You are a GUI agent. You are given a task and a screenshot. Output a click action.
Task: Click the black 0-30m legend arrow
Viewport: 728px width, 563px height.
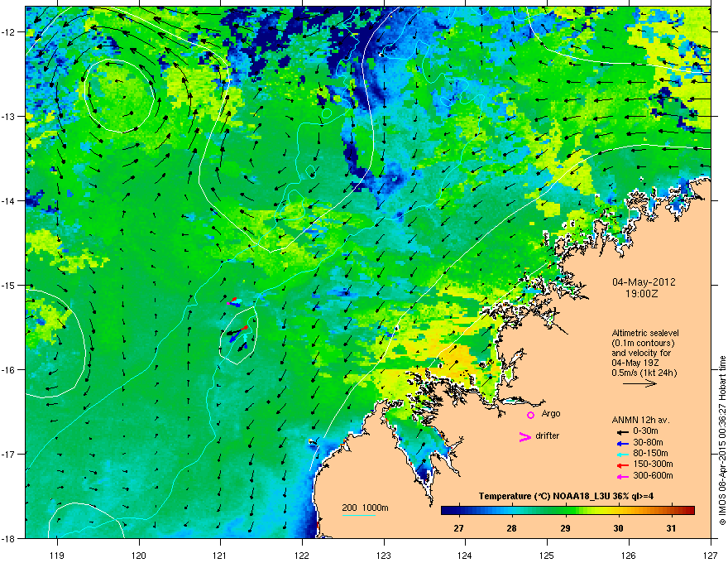click(x=621, y=431)
